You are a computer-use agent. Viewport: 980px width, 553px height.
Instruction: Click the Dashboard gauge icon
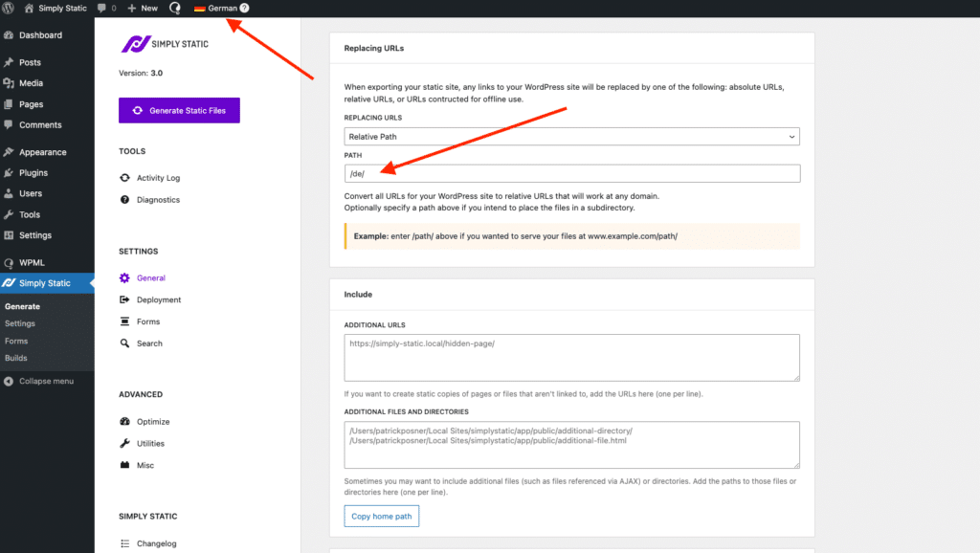8,35
